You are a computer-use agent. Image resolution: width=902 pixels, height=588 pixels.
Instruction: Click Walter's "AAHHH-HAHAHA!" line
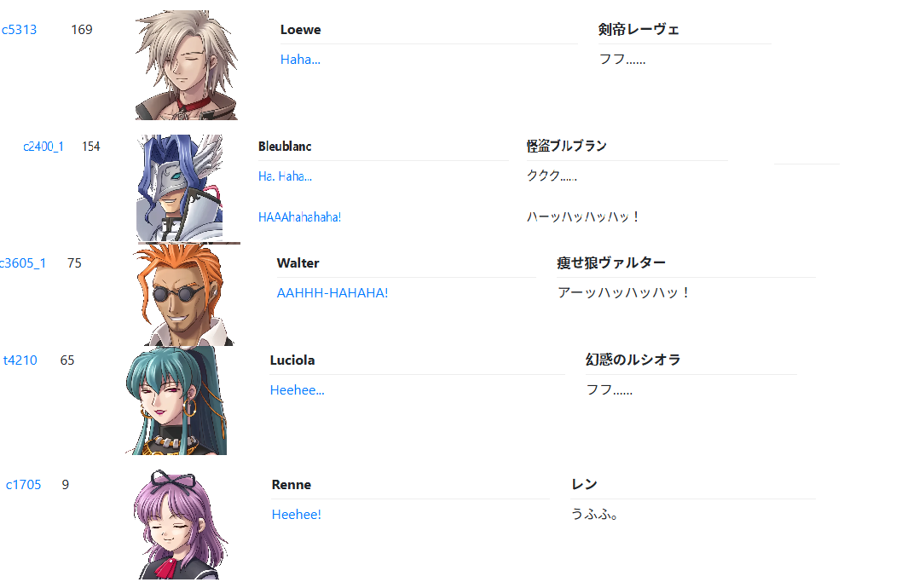[332, 293]
